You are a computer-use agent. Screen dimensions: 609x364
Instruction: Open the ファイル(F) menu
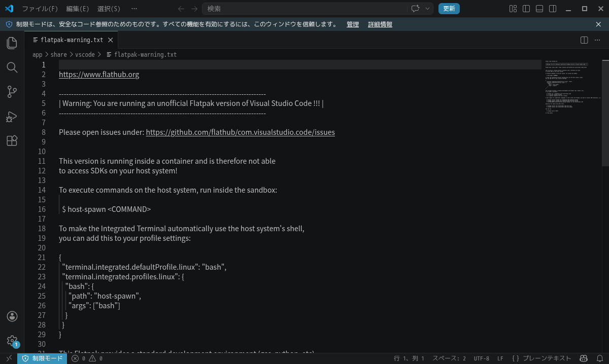tap(40, 9)
